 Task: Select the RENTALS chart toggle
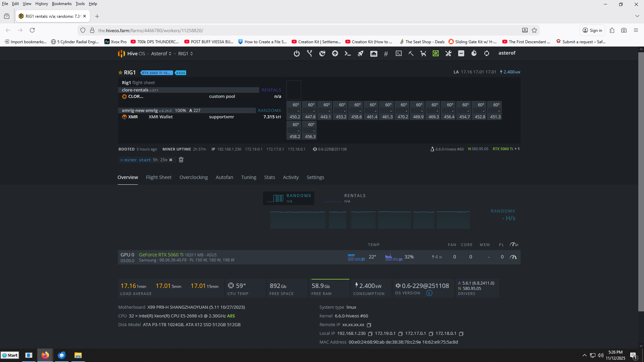point(345,198)
